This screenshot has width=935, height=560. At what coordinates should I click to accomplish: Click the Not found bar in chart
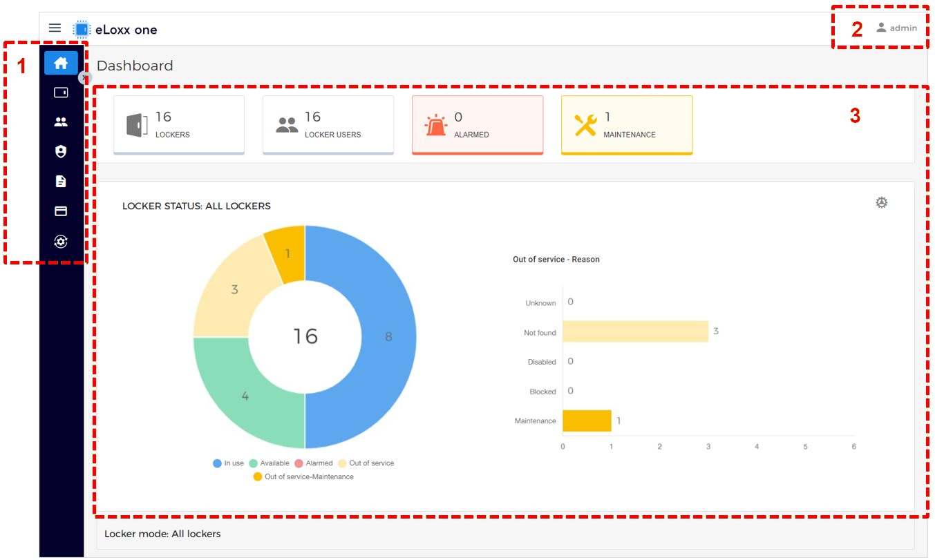635,331
